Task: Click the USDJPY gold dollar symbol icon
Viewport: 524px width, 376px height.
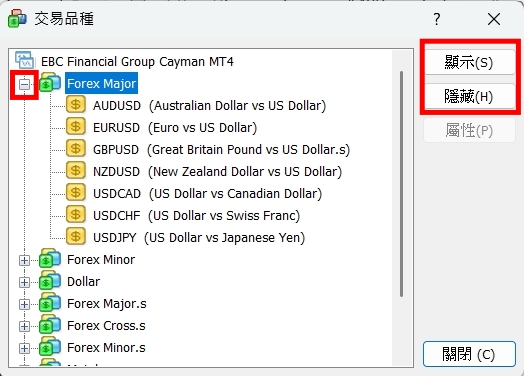Action: click(x=76, y=237)
